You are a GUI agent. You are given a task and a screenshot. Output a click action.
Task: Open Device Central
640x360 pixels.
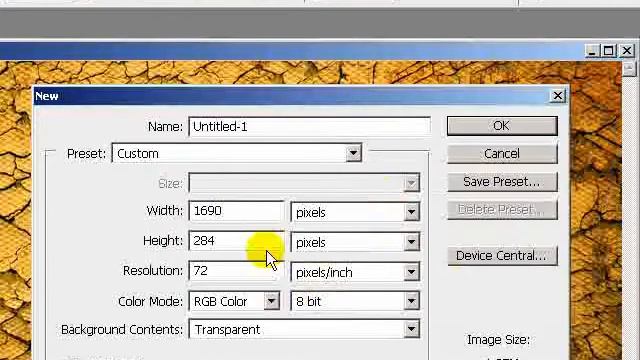tap(502, 256)
